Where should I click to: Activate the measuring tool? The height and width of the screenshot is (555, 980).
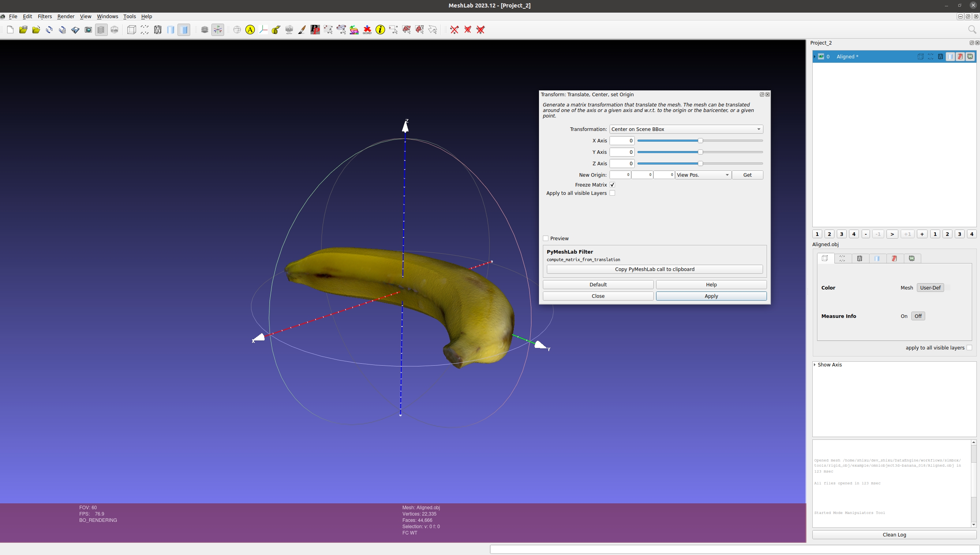275,30
